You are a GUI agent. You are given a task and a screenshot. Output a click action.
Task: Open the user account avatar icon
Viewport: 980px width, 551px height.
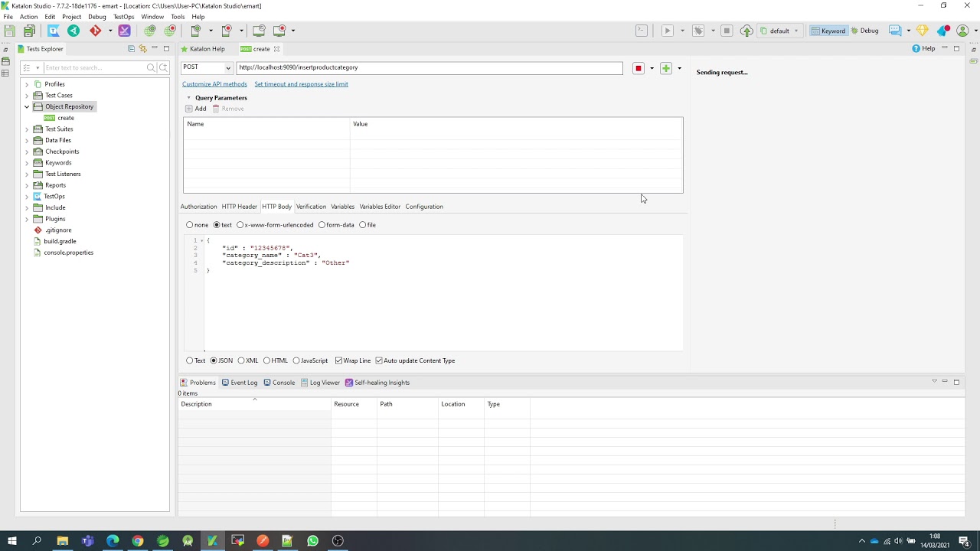962,31
